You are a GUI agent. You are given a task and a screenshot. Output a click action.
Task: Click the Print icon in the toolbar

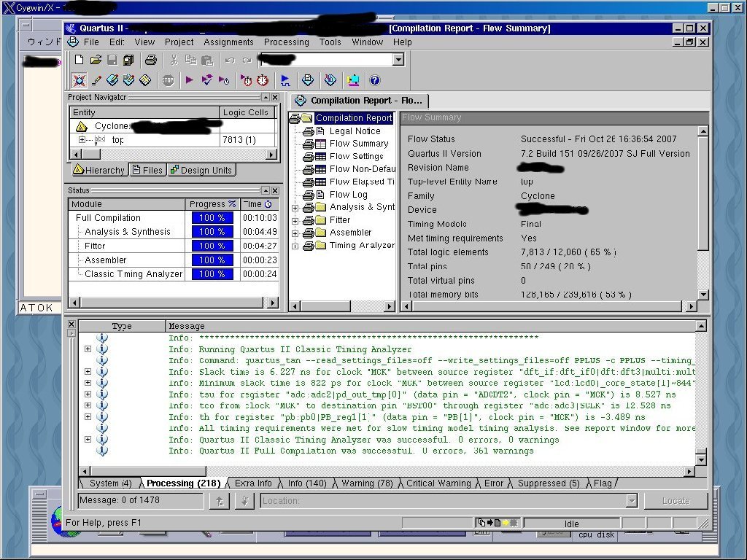point(151,60)
